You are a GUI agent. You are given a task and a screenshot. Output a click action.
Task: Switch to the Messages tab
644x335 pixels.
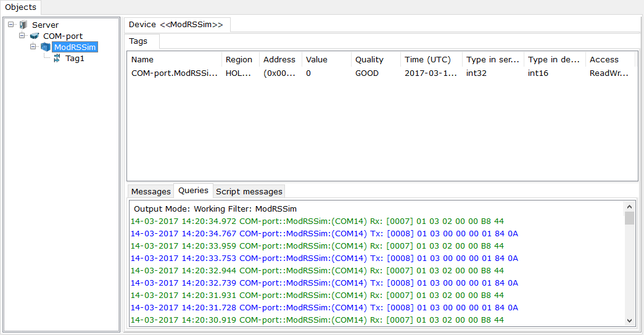click(x=151, y=191)
